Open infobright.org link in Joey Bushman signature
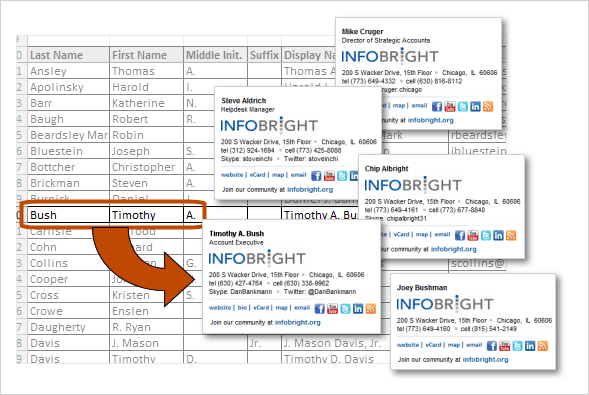 coord(485,360)
